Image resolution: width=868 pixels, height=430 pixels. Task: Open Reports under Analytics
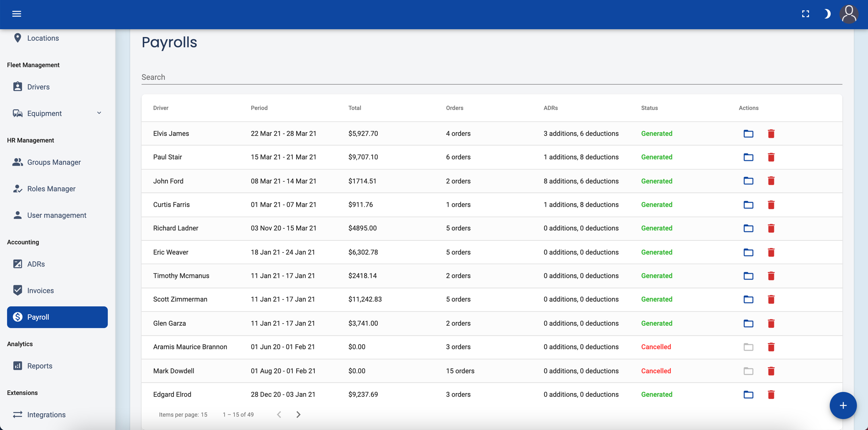pyautogui.click(x=39, y=366)
